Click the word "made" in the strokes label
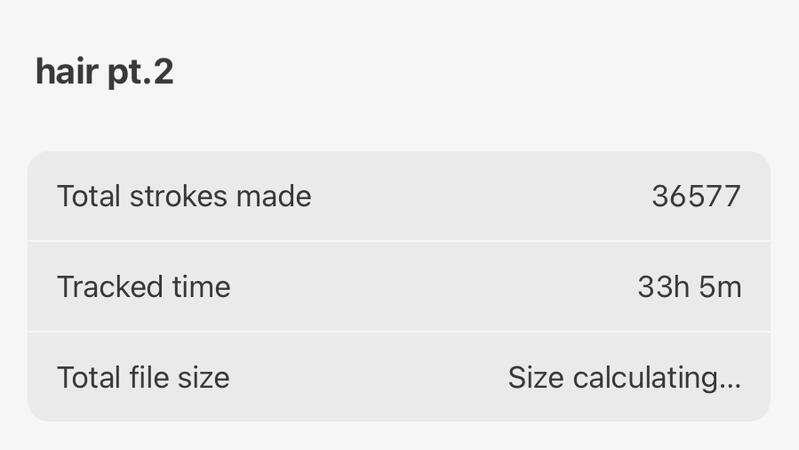 pos(273,196)
